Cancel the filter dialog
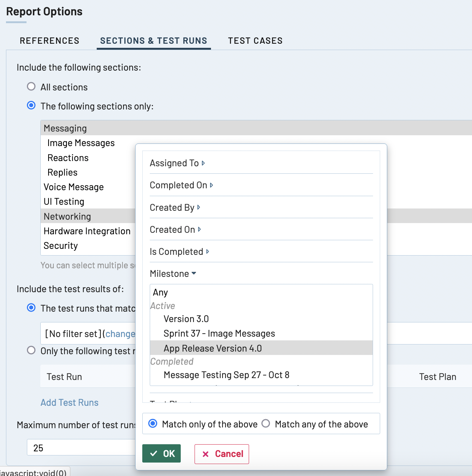This screenshot has width=472, height=476. [221, 454]
